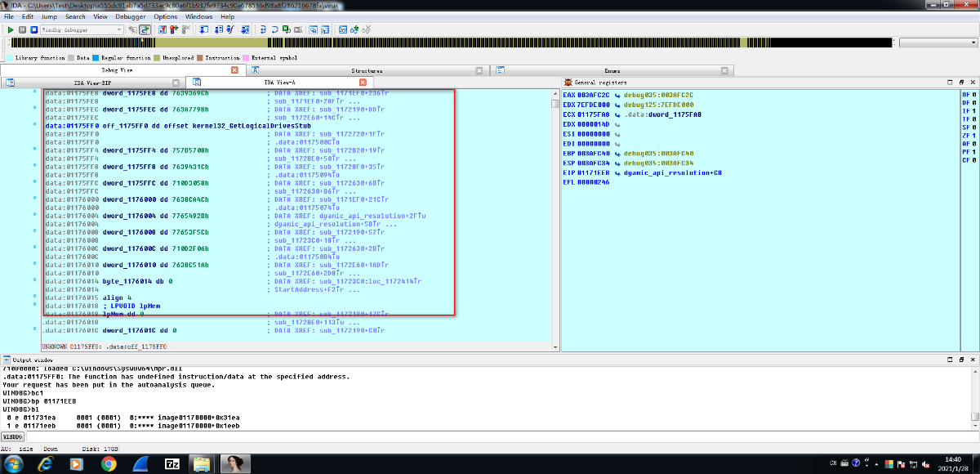This screenshot has width=980, height=474.
Task: Close the IDA View-A tab
Action: tap(363, 83)
